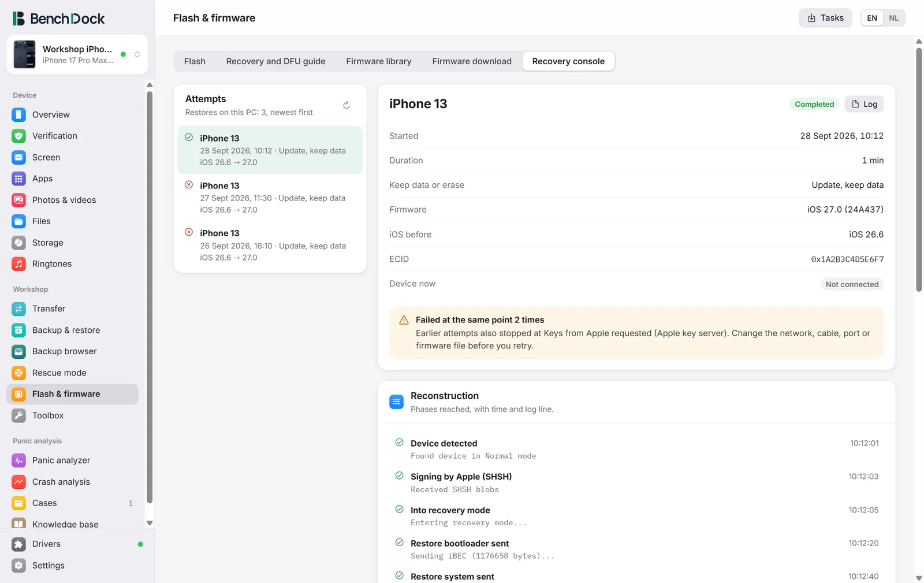The image size is (924, 583).
Task: Open the Files icon in the sidebar
Action: [x=18, y=221]
